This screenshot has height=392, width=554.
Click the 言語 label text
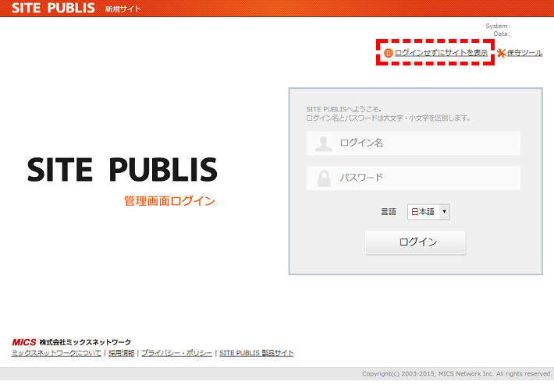coord(389,212)
